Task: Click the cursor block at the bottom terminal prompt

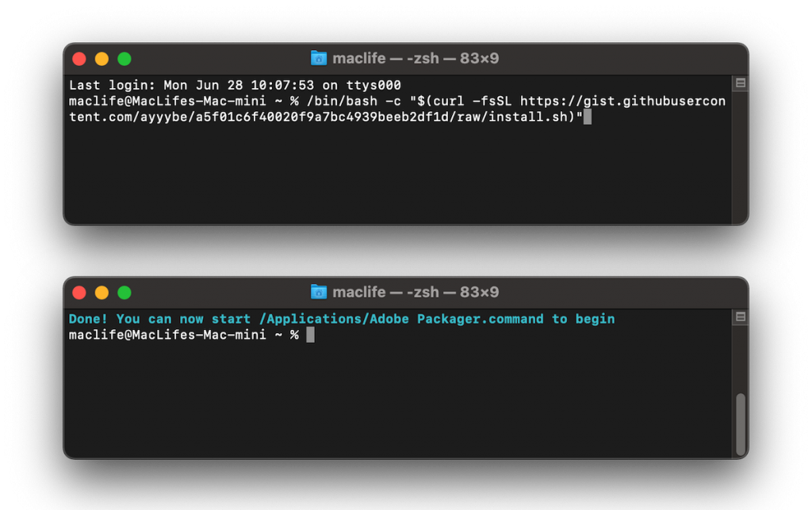Action: click(310, 336)
